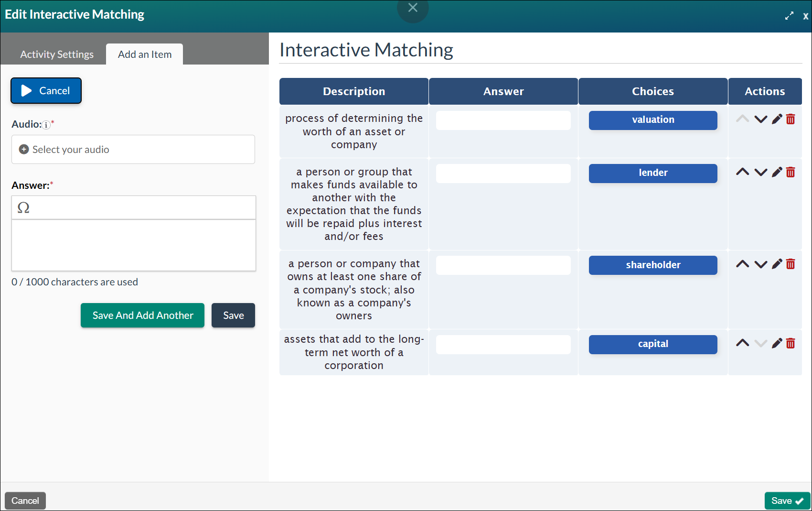812x511 pixels.
Task: Cancel using the top Cancel button
Action: [46, 90]
